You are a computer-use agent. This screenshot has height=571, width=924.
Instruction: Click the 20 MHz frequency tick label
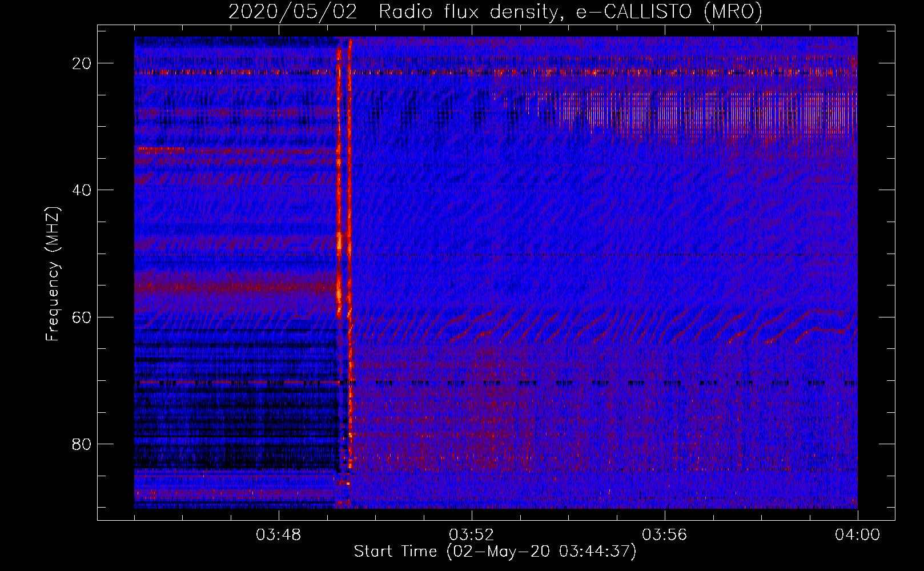[82, 63]
